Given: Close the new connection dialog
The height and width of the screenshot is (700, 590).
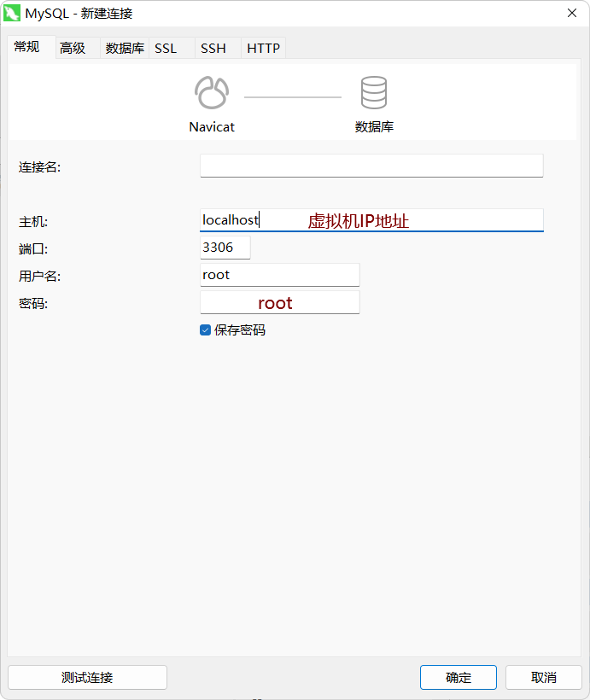Looking at the screenshot, I should pos(572,14).
